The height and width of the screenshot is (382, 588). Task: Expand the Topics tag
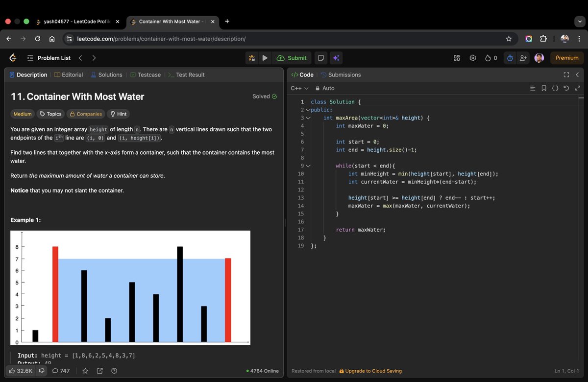[50, 114]
